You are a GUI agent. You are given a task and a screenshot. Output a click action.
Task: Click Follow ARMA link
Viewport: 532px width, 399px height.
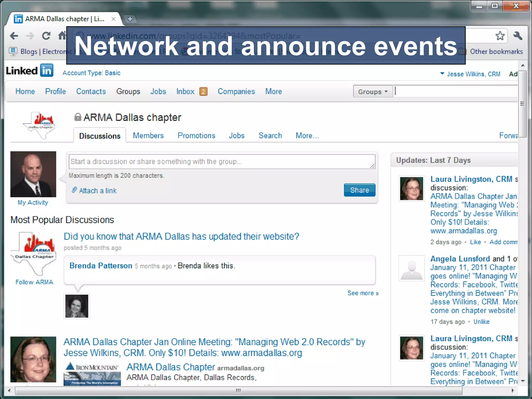(x=34, y=282)
